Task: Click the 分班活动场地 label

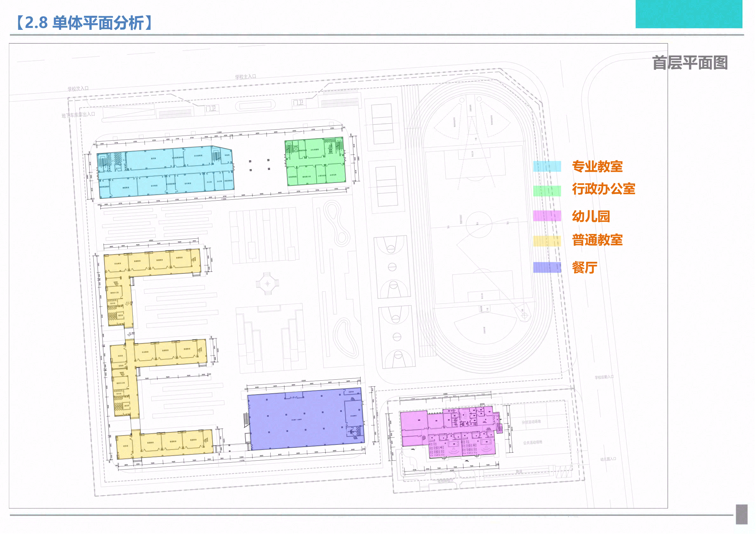Action: tap(531, 422)
